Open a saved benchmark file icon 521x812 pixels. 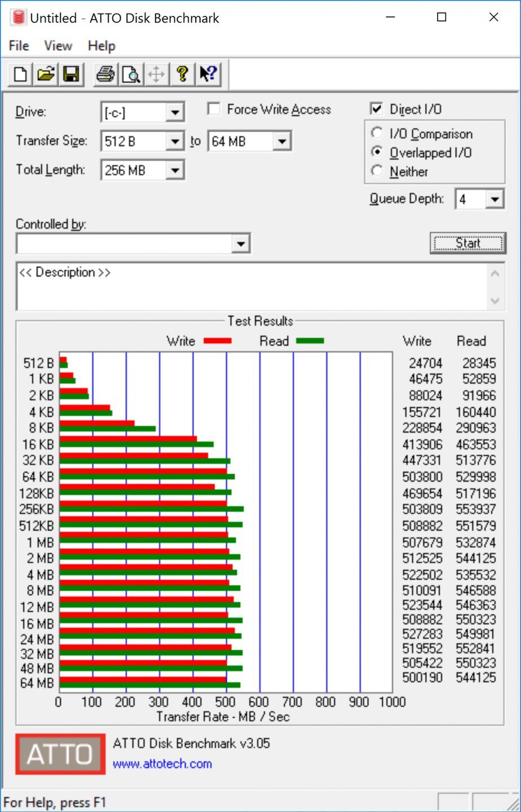click(x=46, y=74)
